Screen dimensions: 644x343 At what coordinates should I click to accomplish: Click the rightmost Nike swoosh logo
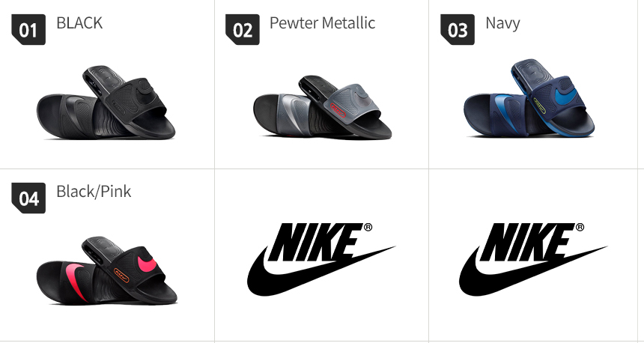point(532,259)
